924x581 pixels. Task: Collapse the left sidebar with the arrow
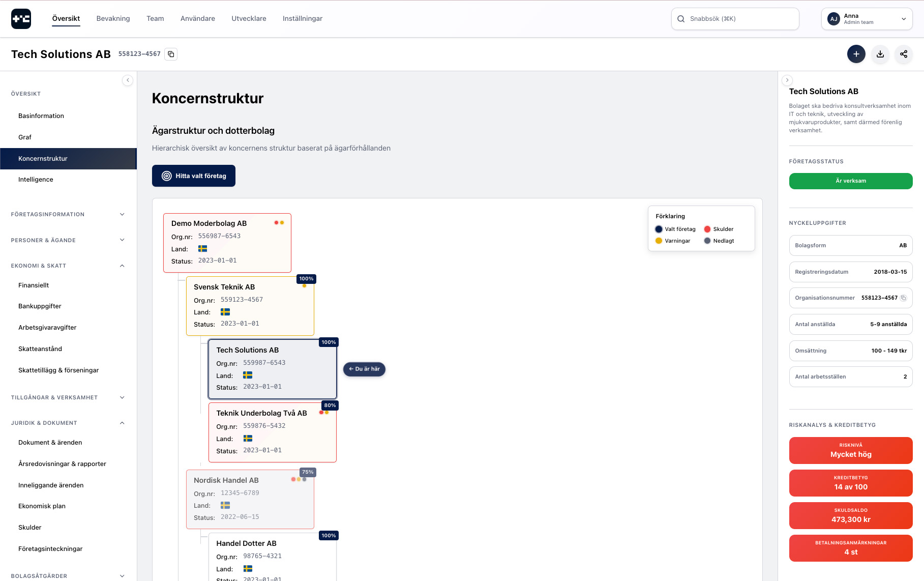point(128,80)
